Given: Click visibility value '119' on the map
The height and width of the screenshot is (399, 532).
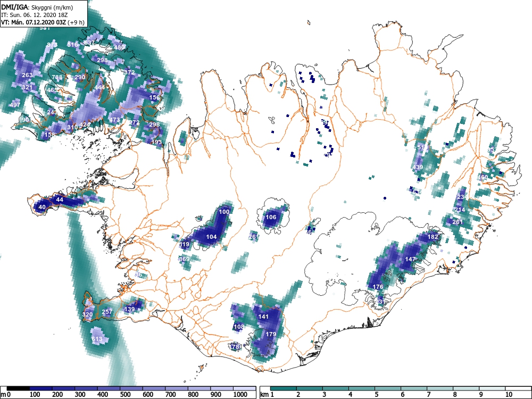Looking at the screenshot, I should tap(184, 244).
